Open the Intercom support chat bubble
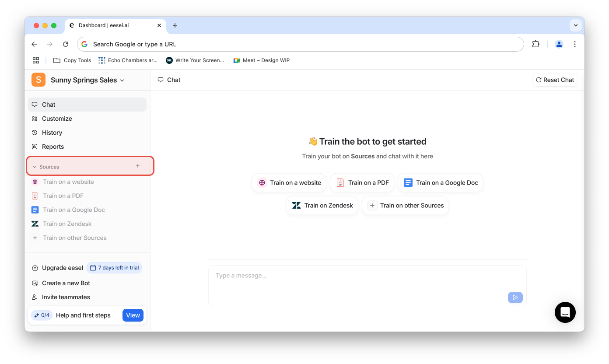The image size is (609, 364). click(565, 312)
